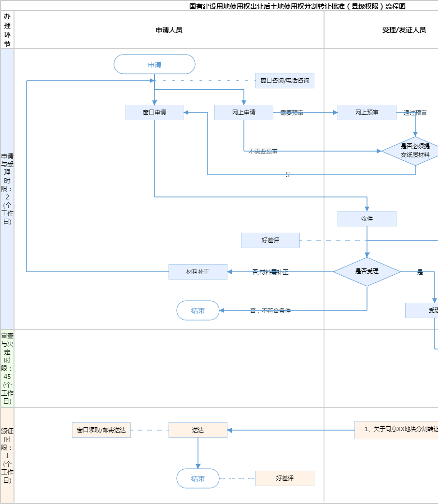Viewport: 438px width, 504px height.
Task: Select the orange 送达 box
Action: pos(198,430)
